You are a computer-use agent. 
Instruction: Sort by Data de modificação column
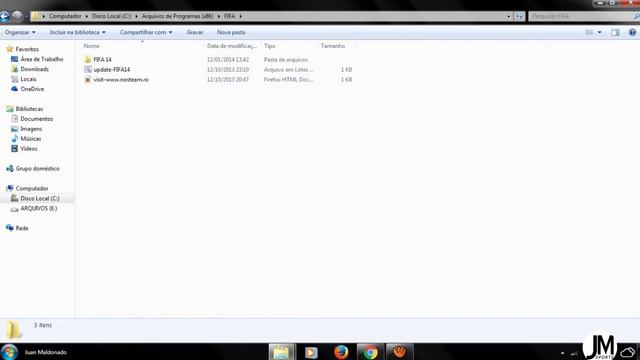click(232, 46)
